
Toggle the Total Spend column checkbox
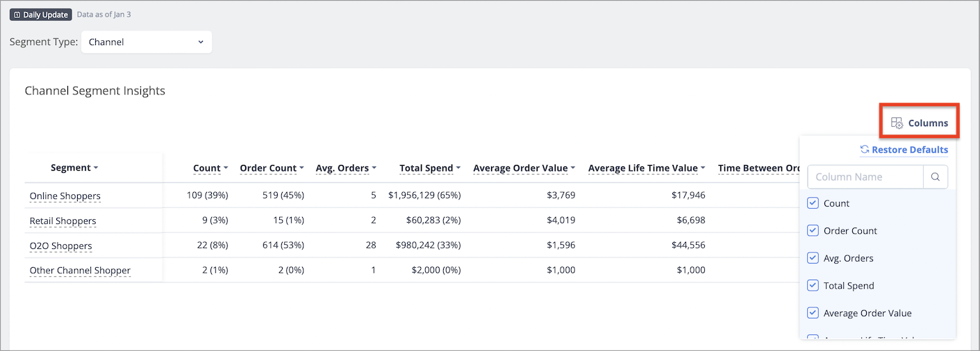813,285
